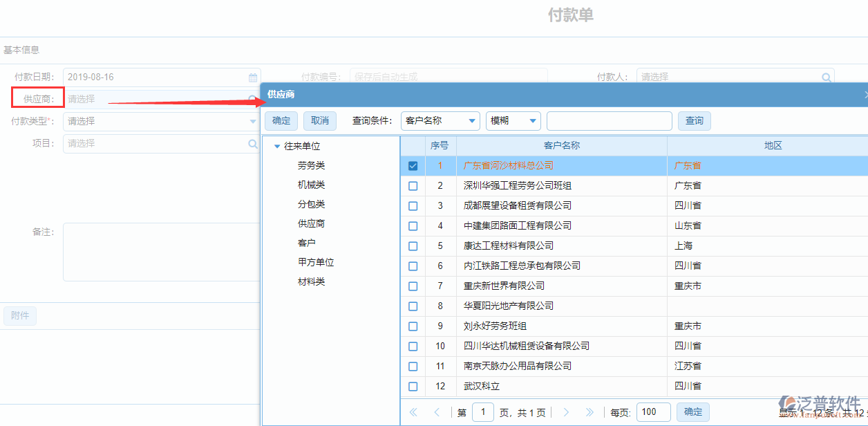Click the search magnifier next to 付款人
Viewport: 868px width, 426px height.
click(x=827, y=77)
